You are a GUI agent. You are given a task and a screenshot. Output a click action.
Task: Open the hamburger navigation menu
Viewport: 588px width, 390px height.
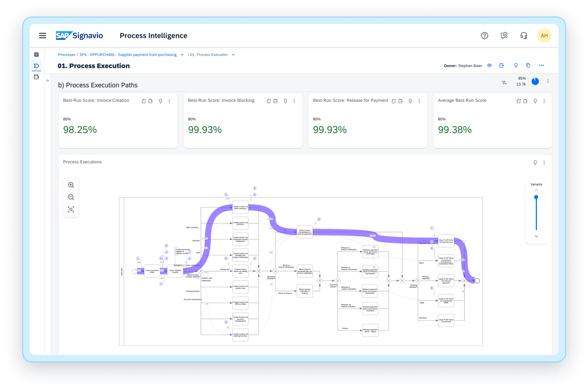42,36
